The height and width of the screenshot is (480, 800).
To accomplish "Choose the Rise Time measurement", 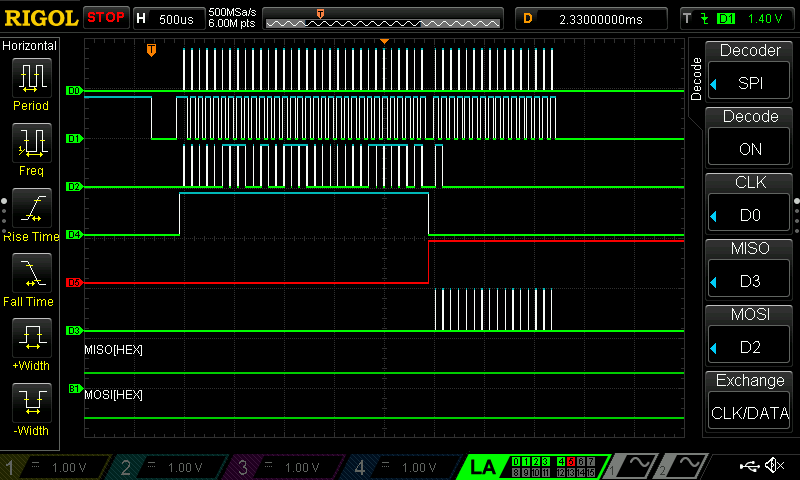I will pos(31,212).
